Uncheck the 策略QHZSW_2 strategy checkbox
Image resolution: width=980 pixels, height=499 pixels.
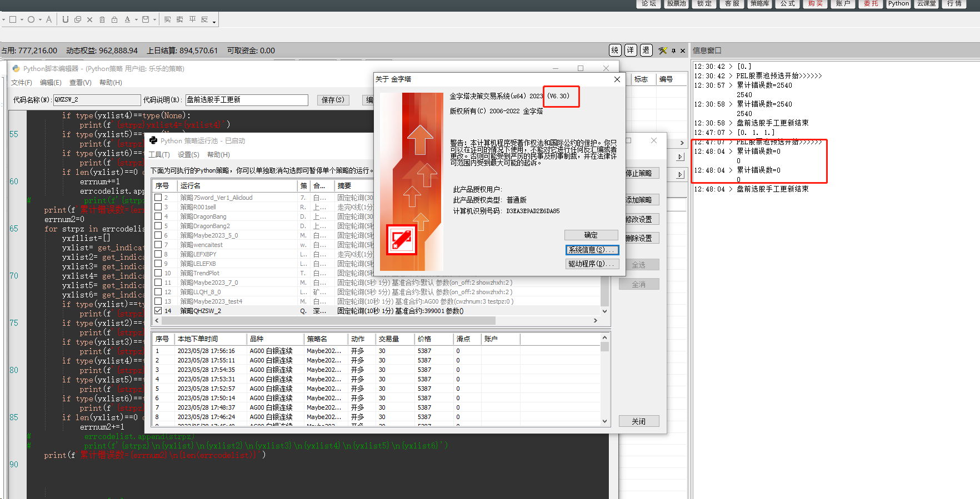158,311
